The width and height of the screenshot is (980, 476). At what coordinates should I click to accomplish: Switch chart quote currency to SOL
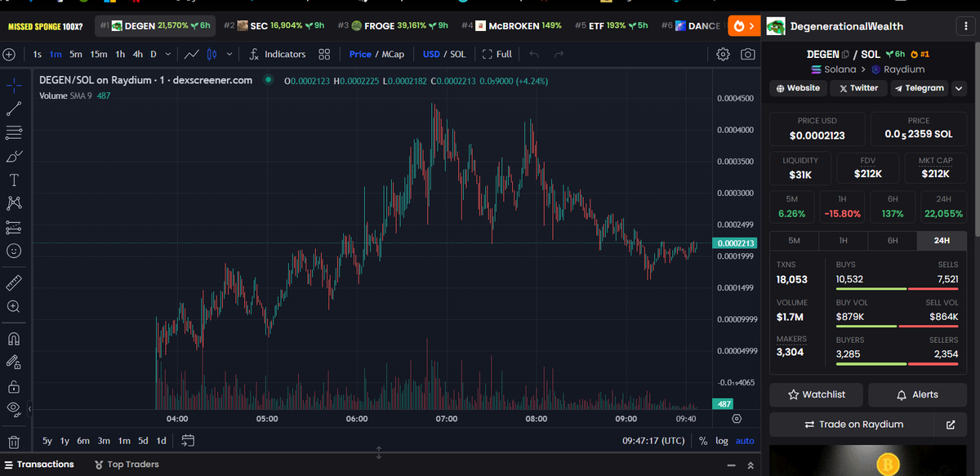[458, 54]
